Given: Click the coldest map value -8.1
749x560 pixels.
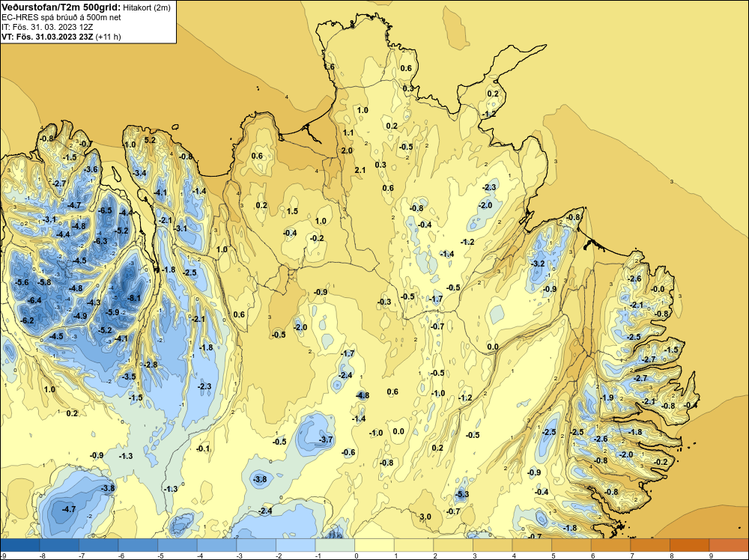Looking at the screenshot, I should click(134, 299).
